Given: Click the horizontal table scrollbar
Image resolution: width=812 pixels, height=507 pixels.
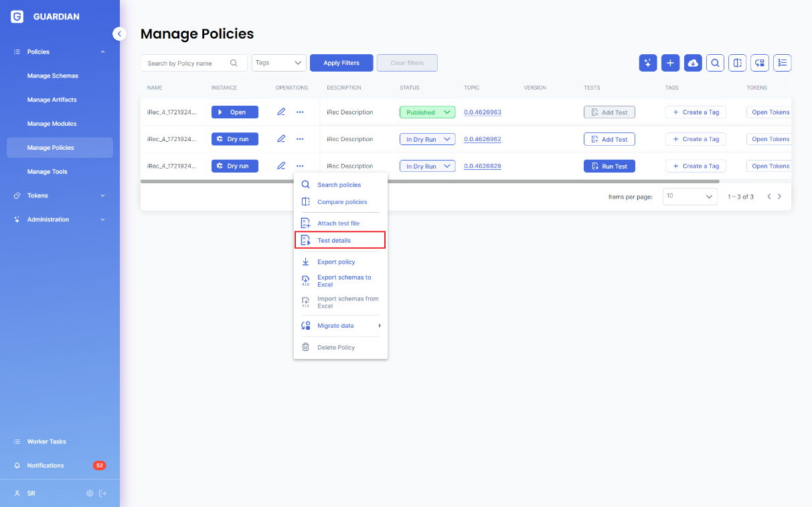Looking at the screenshot, I should pos(429,181).
